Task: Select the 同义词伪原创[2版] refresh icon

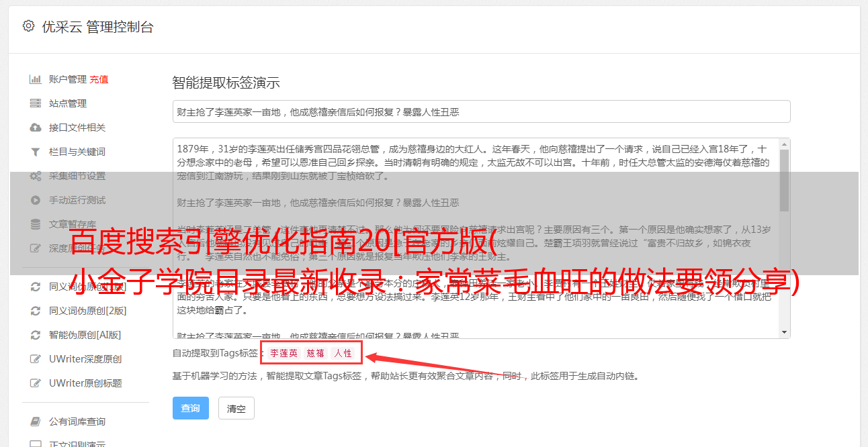Action: coord(36,311)
